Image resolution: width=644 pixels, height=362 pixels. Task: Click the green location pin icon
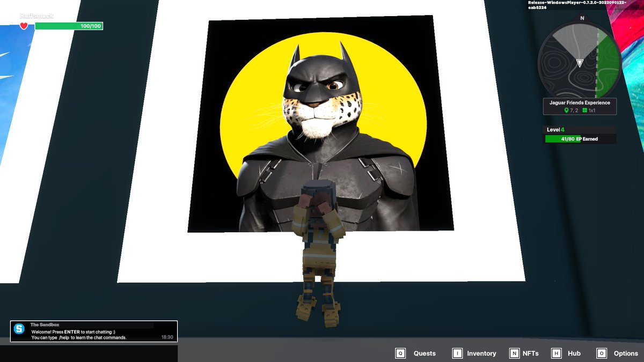566,110
